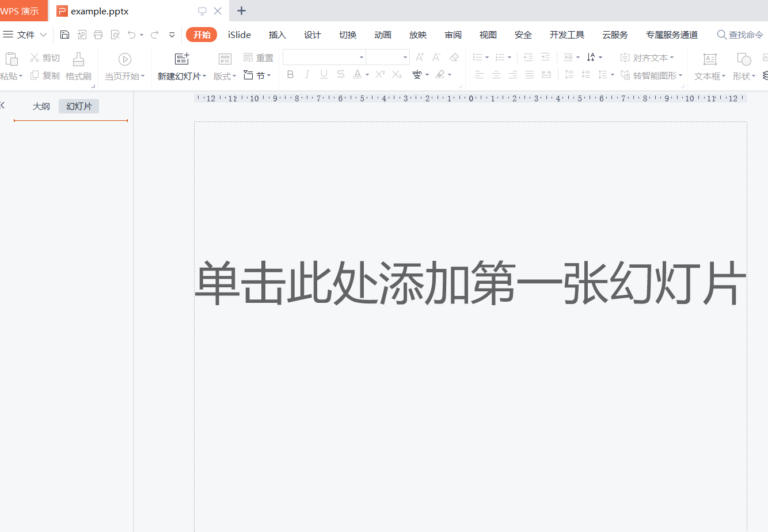
Task: Expand the 文件 menu dropdown arrow
Action: 43,35
